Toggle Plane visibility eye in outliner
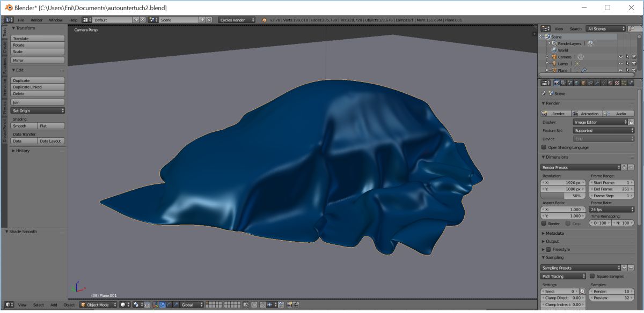The image size is (644, 313). (621, 70)
